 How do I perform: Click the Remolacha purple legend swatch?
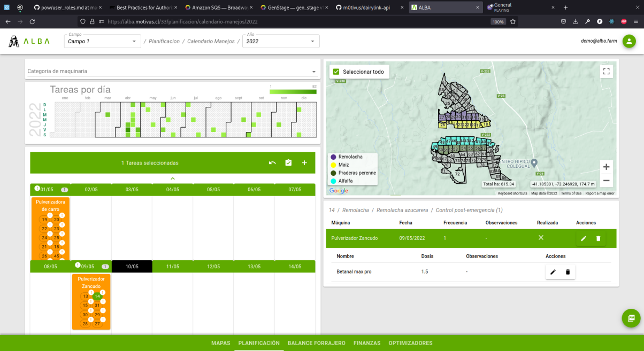pyautogui.click(x=333, y=157)
